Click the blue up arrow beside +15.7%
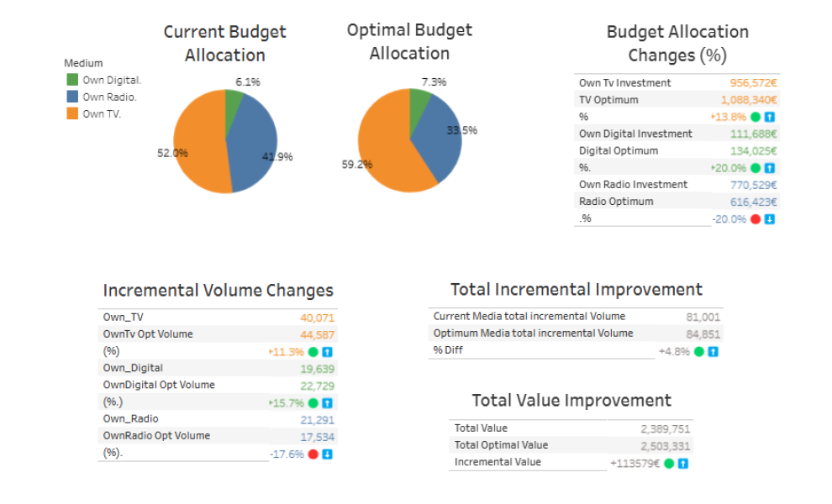 pos(328,403)
